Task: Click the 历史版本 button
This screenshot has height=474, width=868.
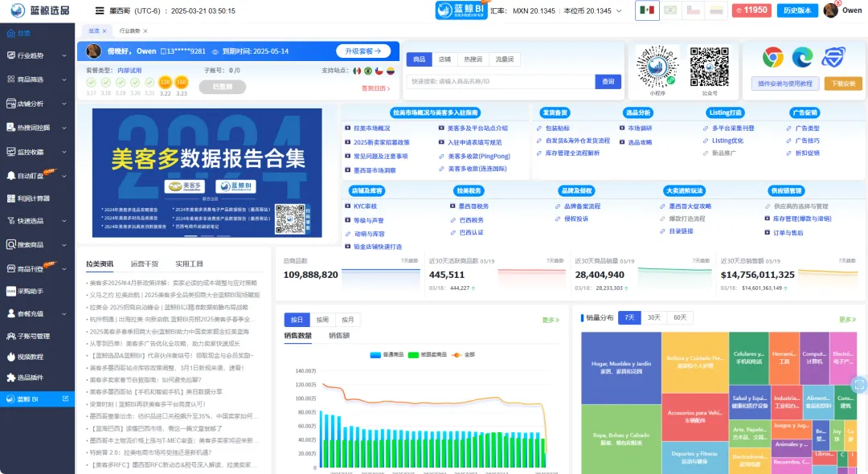Action: pyautogui.click(x=797, y=10)
